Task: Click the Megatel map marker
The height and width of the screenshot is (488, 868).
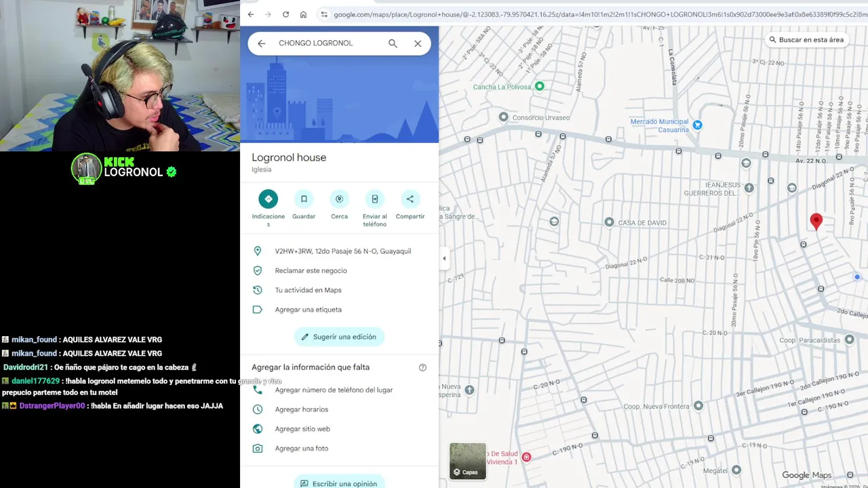Action: pyautogui.click(x=736, y=470)
